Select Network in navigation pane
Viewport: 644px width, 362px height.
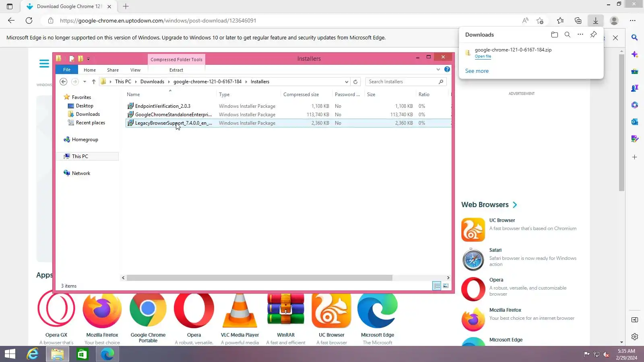pyautogui.click(x=81, y=173)
